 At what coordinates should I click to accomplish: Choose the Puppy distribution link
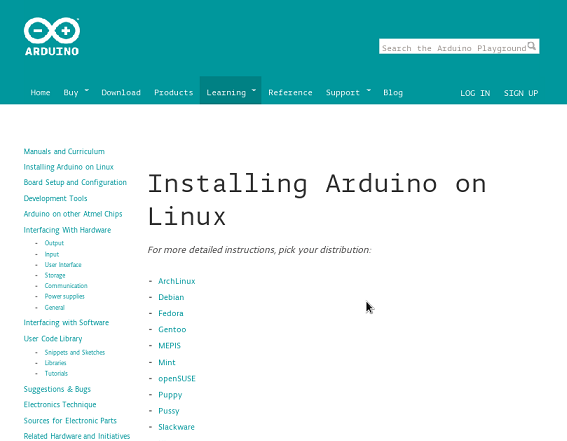[170, 395]
